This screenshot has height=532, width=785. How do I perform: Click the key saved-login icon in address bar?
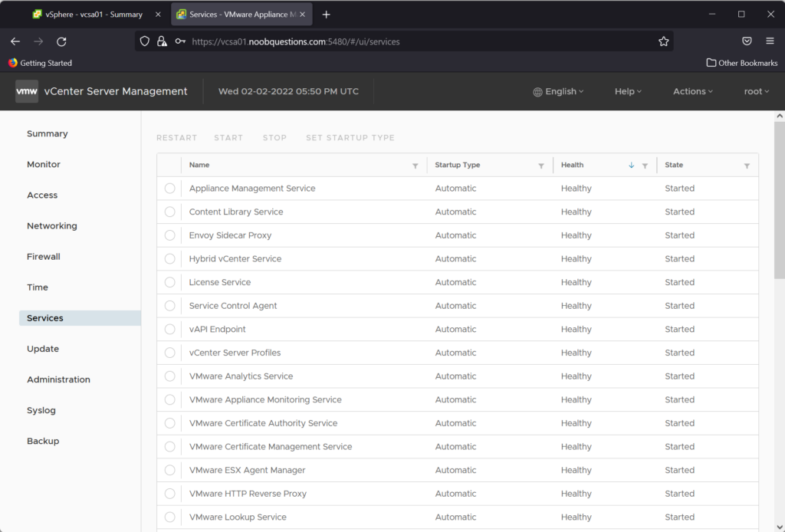click(x=180, y=41)
